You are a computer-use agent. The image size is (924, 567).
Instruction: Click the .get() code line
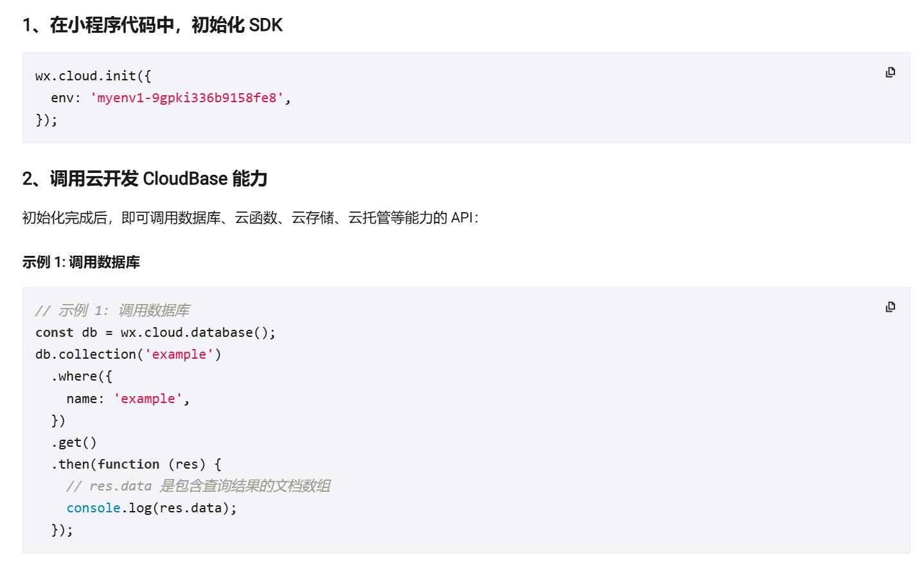pyautogui.click(x=74, y=442)
